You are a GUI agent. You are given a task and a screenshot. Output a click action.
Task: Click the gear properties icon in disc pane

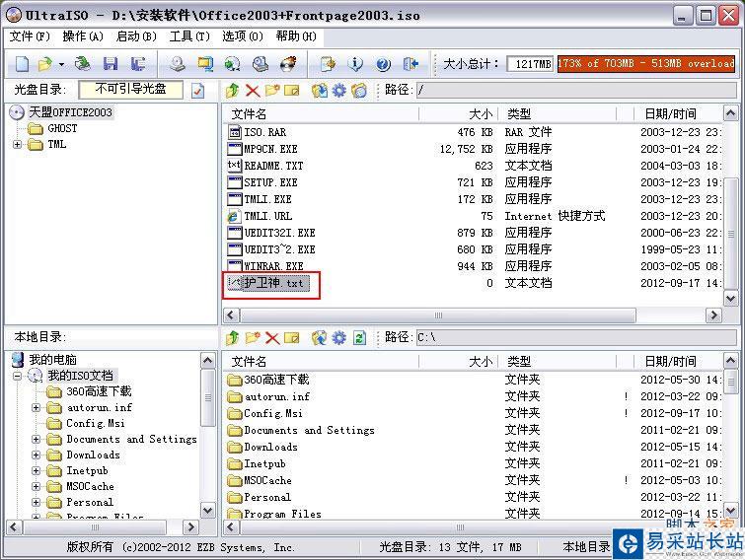click(x=338, y=90)
